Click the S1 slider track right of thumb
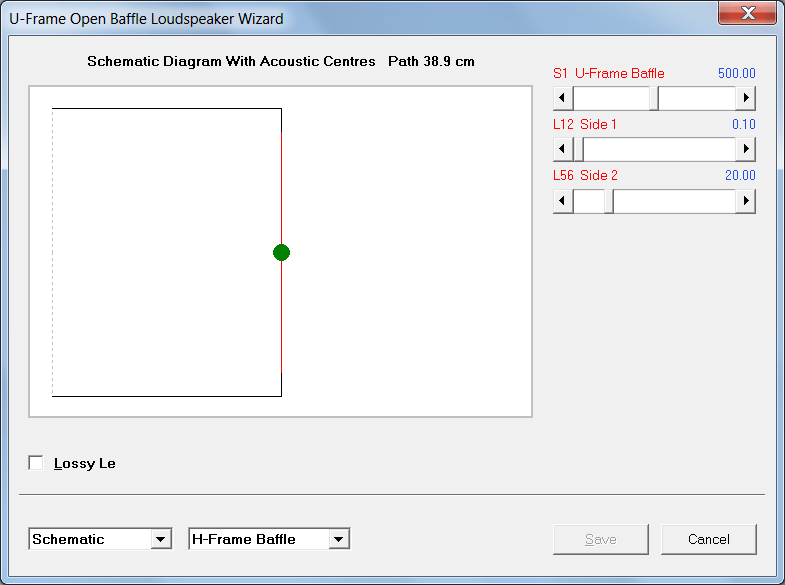785x585 pixels. coord(697,98)
